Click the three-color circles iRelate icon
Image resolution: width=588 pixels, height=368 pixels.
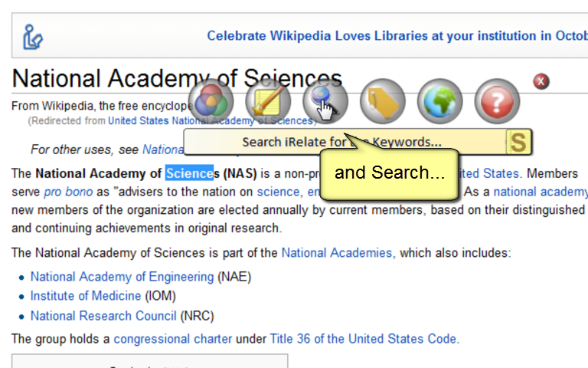coord(211,101)
